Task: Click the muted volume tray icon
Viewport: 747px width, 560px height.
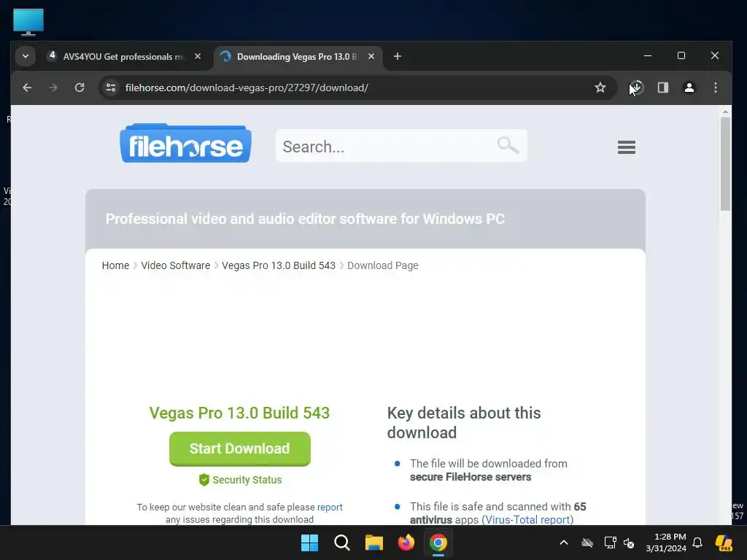Action: [629, 542]
